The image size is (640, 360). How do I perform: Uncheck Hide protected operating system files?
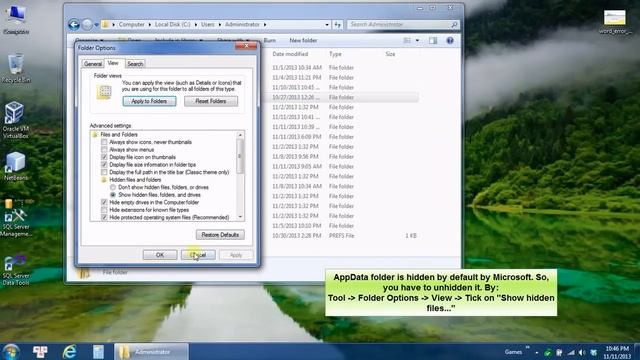coord(104,218)
